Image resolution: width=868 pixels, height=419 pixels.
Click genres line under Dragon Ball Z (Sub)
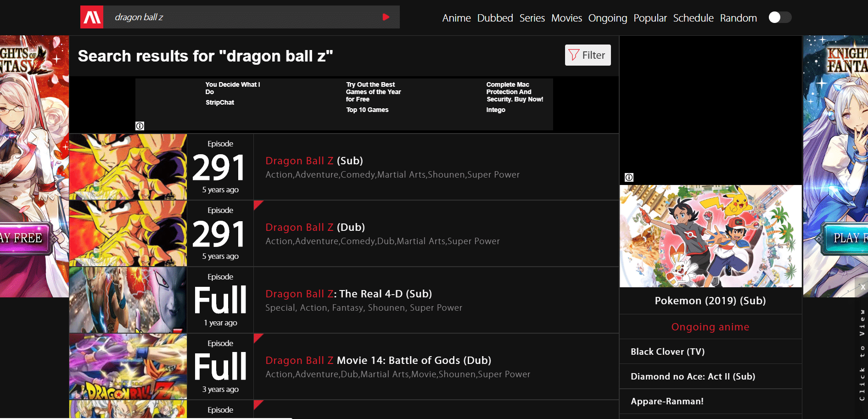pos(392,175)
